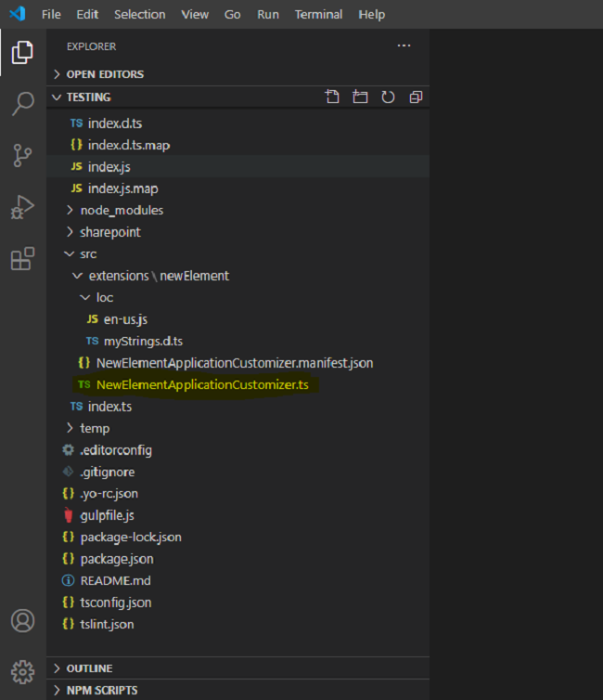This screenshot has width=603, height=700.
Task: Open the .editorconfig file name
Action: 116,450
